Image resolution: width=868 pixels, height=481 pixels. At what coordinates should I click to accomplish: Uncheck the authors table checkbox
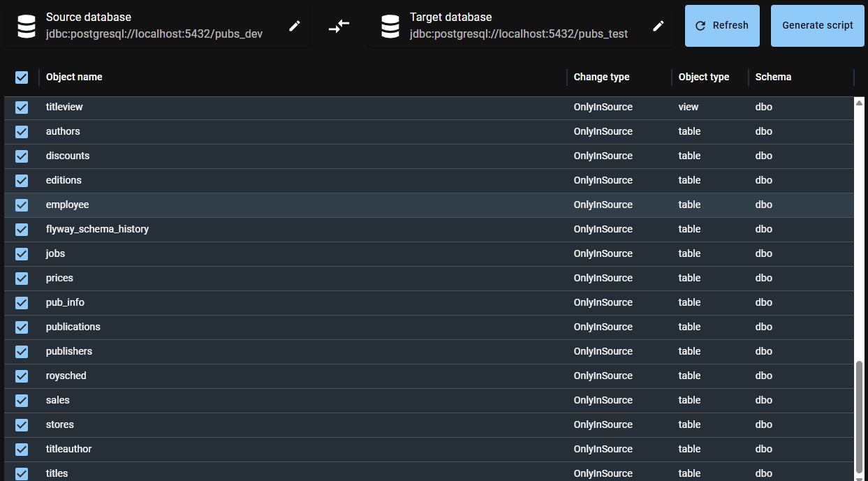22,132
